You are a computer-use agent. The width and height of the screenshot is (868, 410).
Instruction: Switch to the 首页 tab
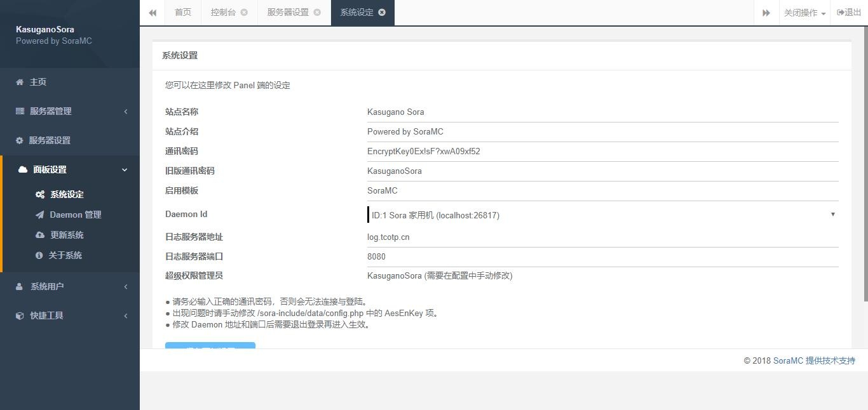click(182, 12)
